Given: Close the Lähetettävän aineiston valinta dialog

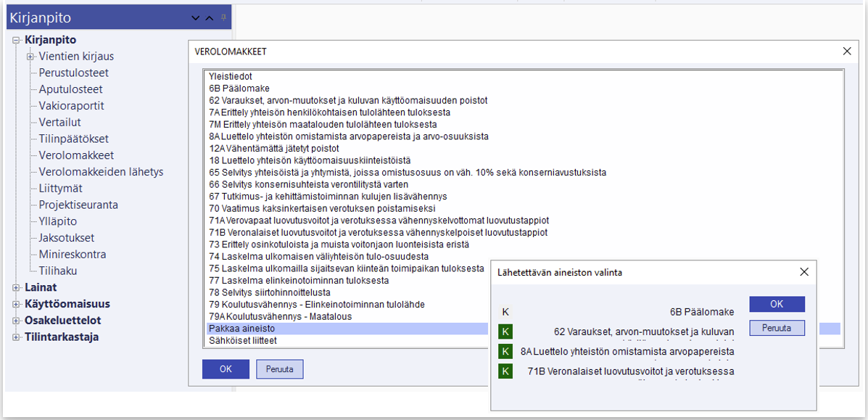Looking at the screenshot, I should click(x=803, y=272).
